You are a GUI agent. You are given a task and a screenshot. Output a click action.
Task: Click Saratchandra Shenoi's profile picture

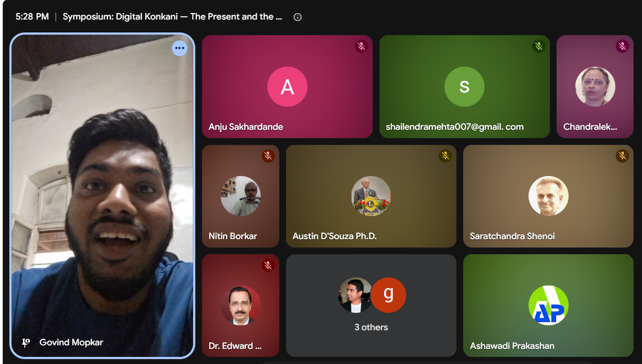tap(548, 196)
